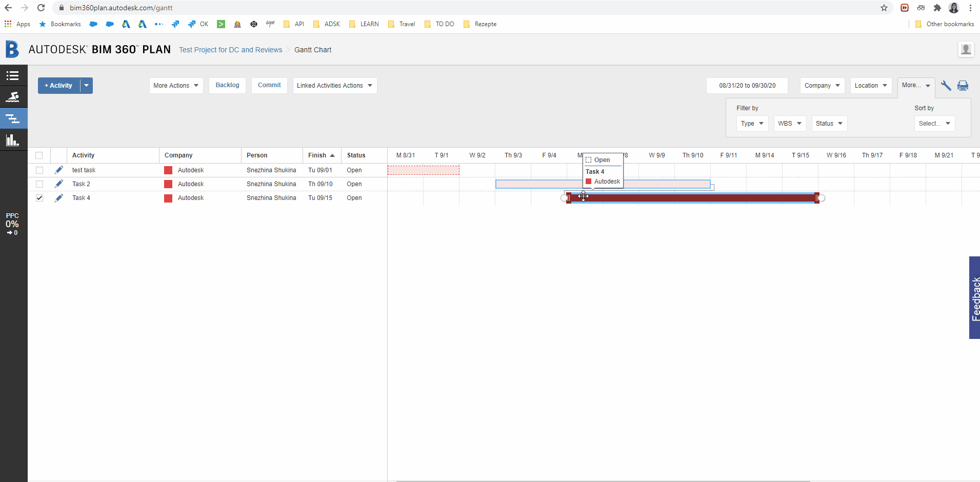Screen dimensions: 980x482
Task: Open the bar chart reports sidebar icon
Action: coord(13,140)
